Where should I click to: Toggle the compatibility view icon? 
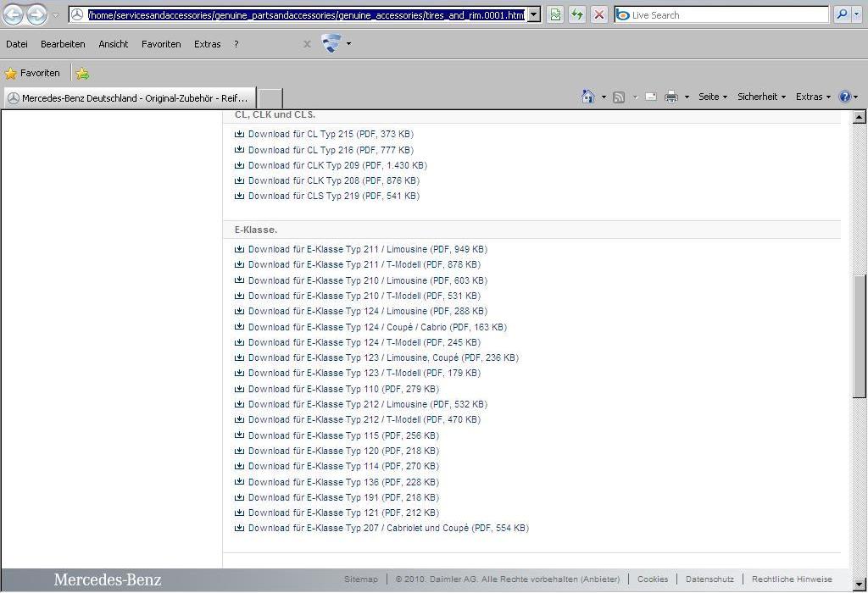555,15
